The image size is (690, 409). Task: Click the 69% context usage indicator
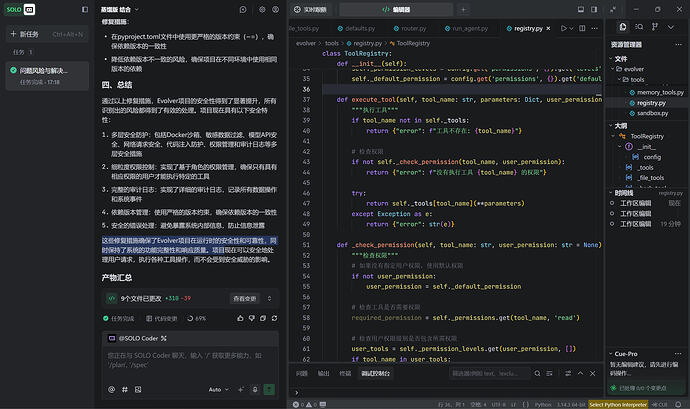click(196, 318)
